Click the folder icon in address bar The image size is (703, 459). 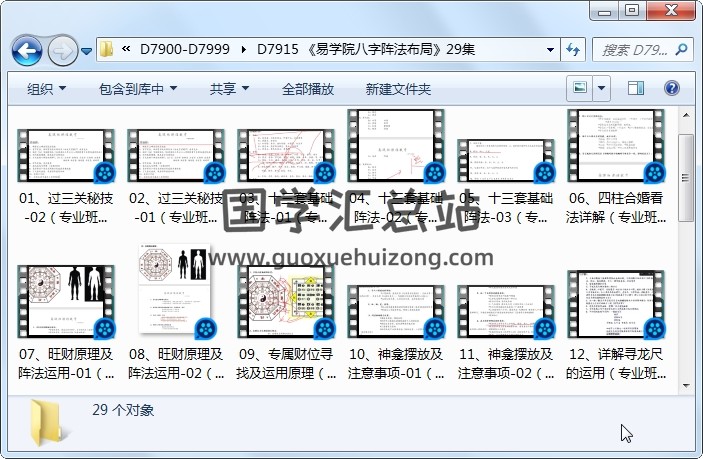coord(106,49)
